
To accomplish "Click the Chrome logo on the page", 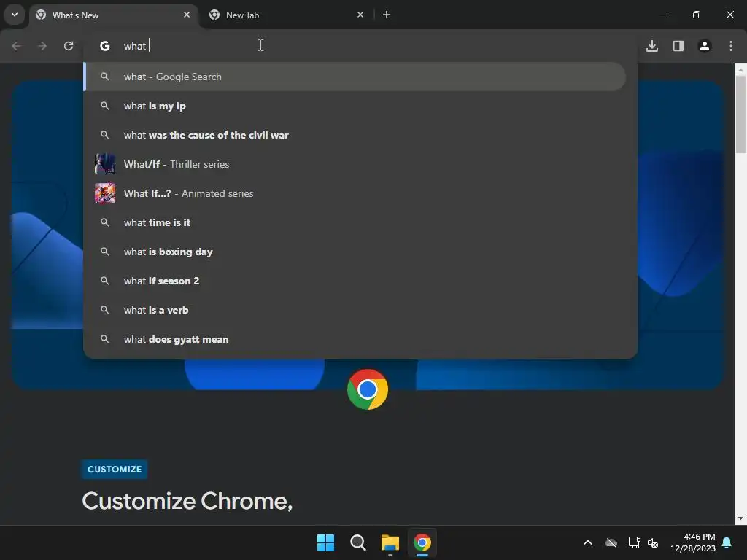I will (368, 389).
